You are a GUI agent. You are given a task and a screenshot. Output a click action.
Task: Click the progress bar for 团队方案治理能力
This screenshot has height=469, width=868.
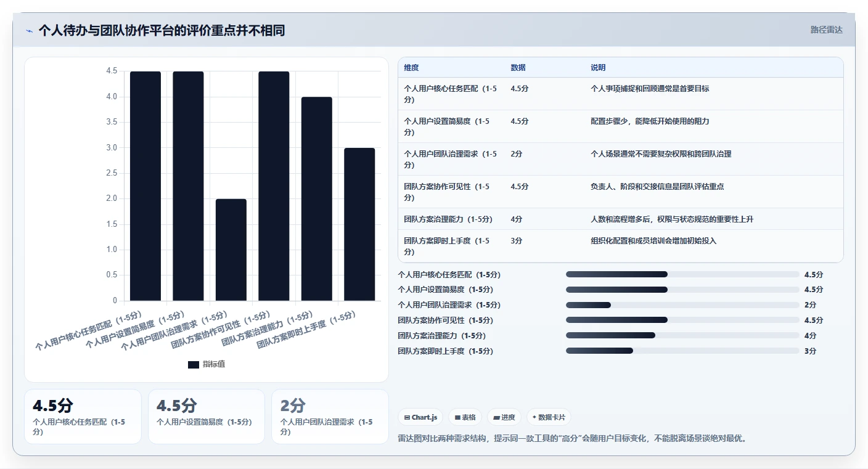coord(682,336)
